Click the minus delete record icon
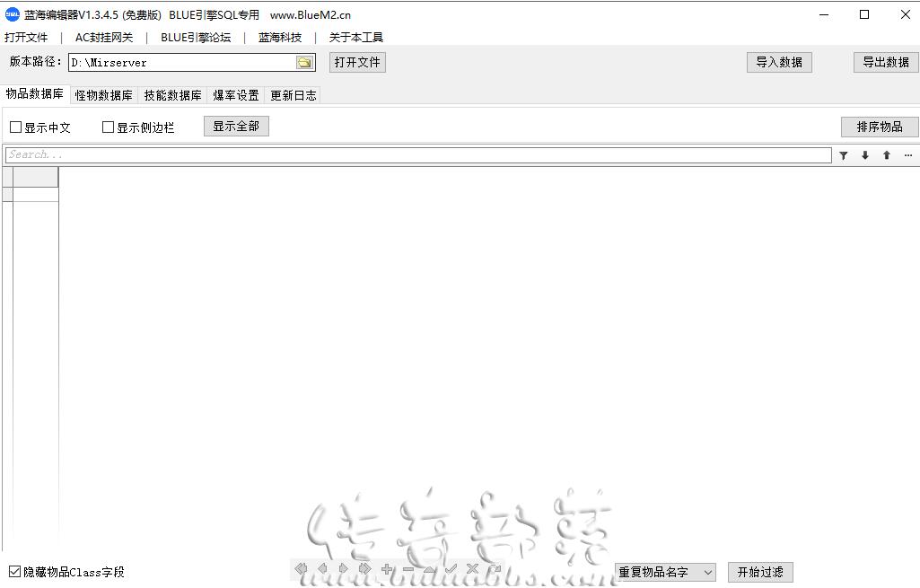 [x=408, y=568]
